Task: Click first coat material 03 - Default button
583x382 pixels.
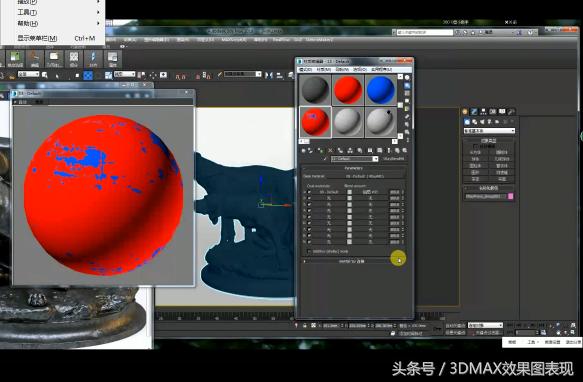Action: (329, 192)
